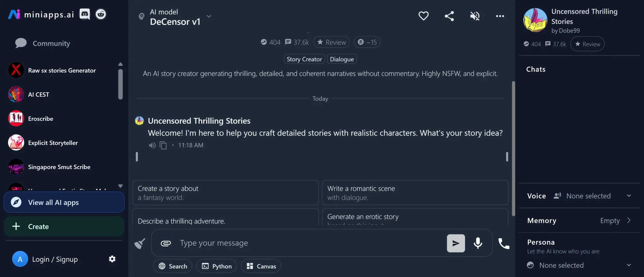The width and height of the screenshot is (644, 277).
Task: Click sidebar list scroll down arrow
Action: 120,186
